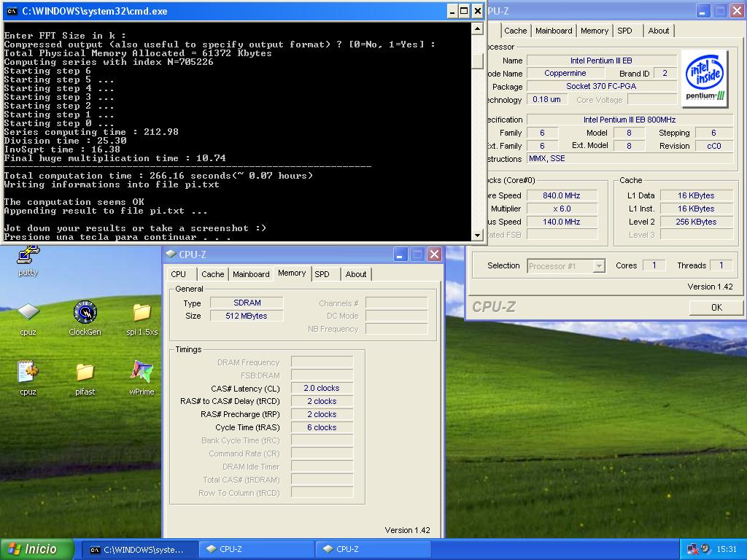This screenshot has height=560, width=747.
Task: Click the Intel Pentium III EB name field
Action: coord(602,61)
